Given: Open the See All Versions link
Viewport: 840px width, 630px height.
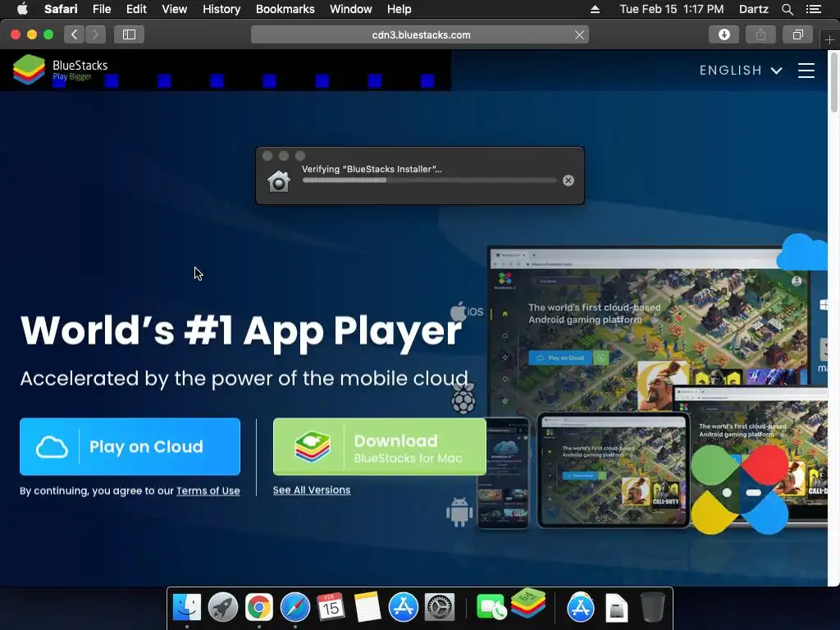Looking at the screenshot, I should (x=311, y=490).
